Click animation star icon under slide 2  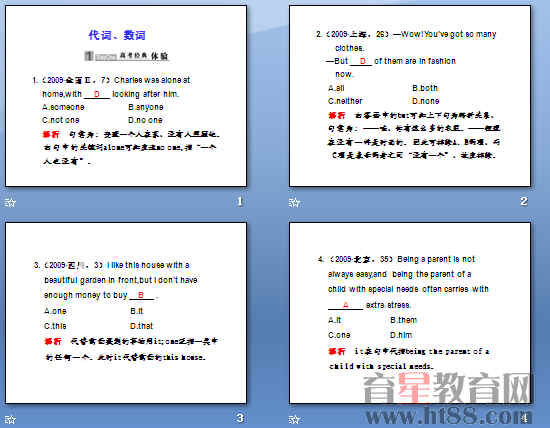pos(295,202)
